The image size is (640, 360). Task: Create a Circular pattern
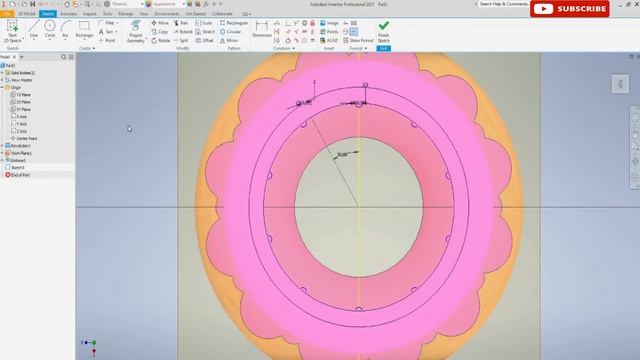[x=231, y=32]
